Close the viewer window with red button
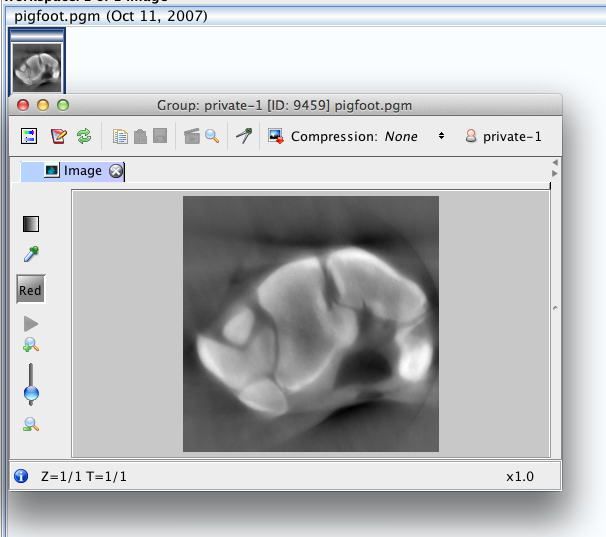 [23, 105]
